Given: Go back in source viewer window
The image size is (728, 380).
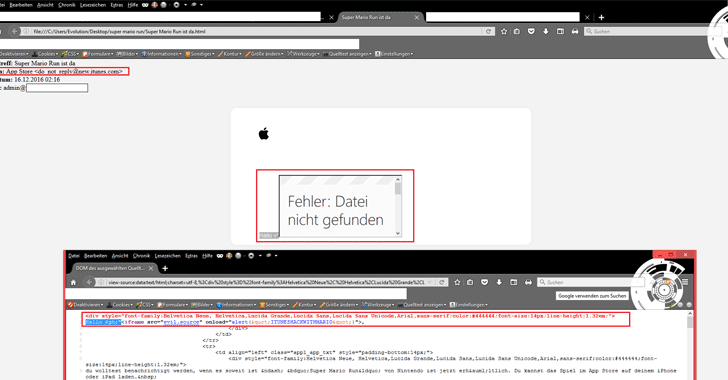Looking at the screenshot, I should (90, 282).
